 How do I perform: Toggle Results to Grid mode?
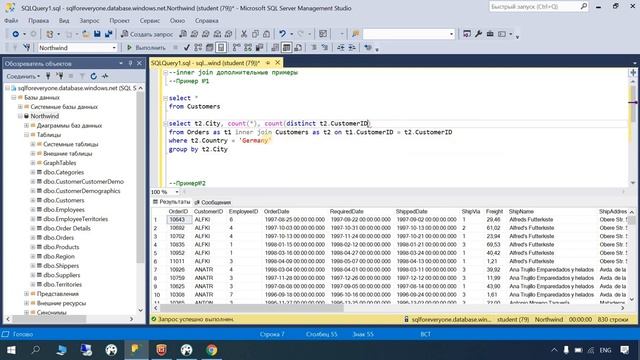point(287,48)
